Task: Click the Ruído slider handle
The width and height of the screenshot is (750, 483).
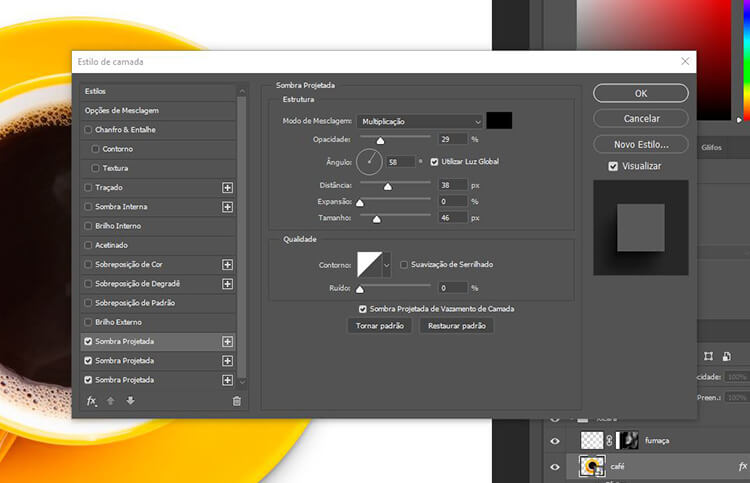Action: click(x=360, y=289)
